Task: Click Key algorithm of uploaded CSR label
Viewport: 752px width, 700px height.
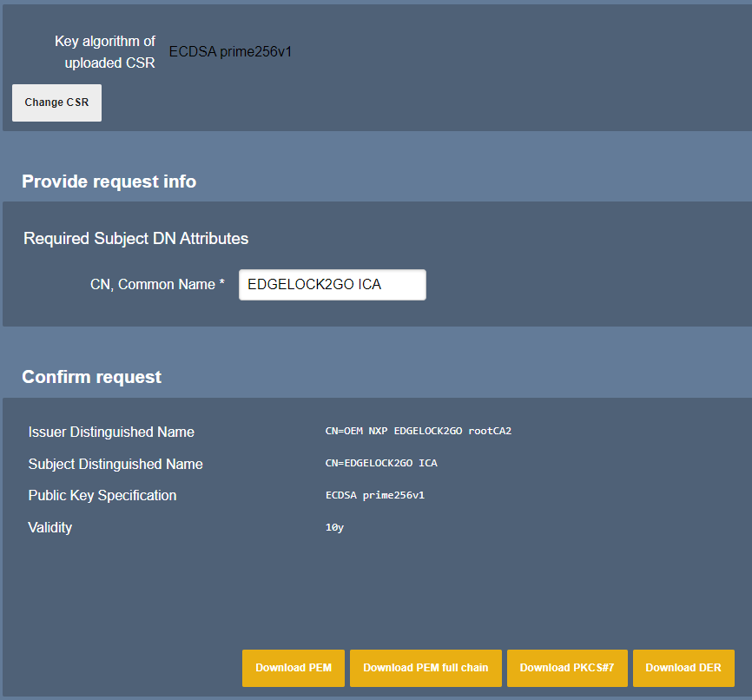Action: (x=105, y=52)
